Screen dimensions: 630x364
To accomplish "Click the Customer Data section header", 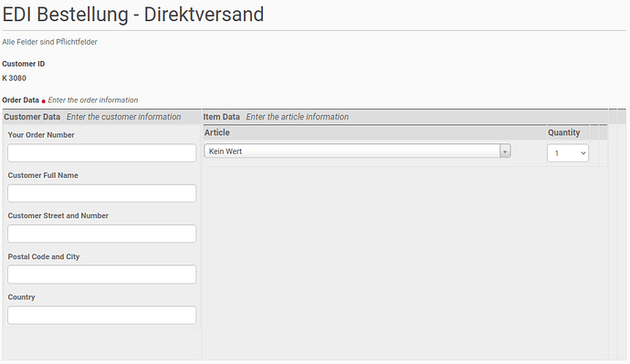I will click(32, 117).
